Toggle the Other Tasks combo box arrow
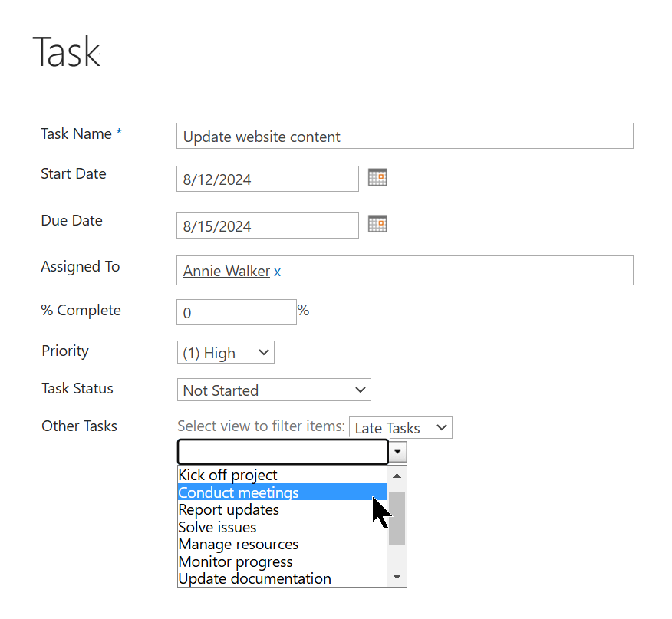Viewport: 672px width, 619px height. pos(397,452)
